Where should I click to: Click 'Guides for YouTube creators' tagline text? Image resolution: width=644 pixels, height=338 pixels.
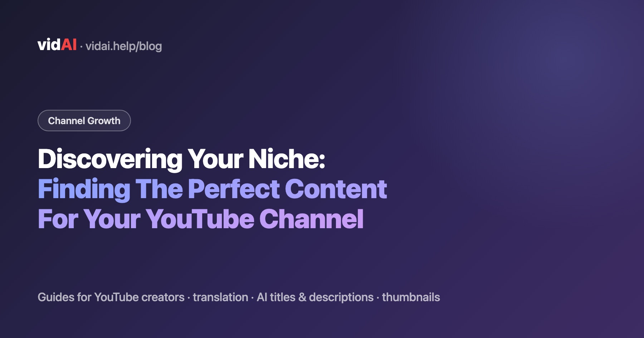pyautogui.click(x=111, y=297)
